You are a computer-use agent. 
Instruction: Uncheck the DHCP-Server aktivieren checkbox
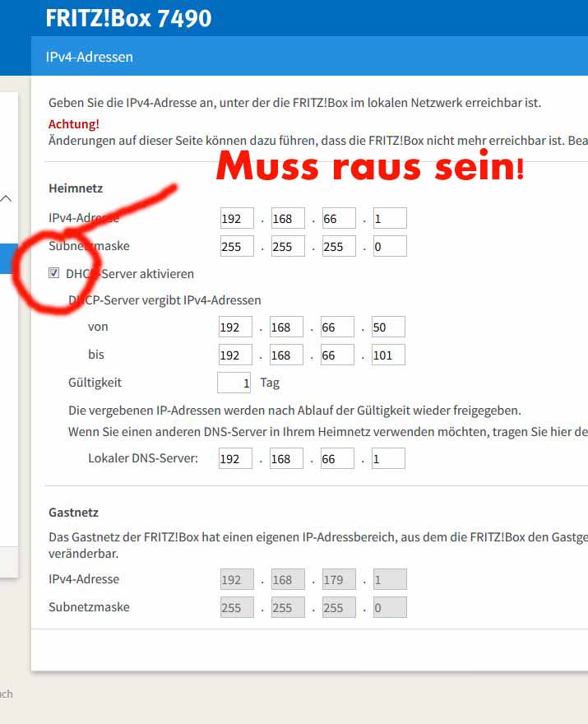coord(54,273)
